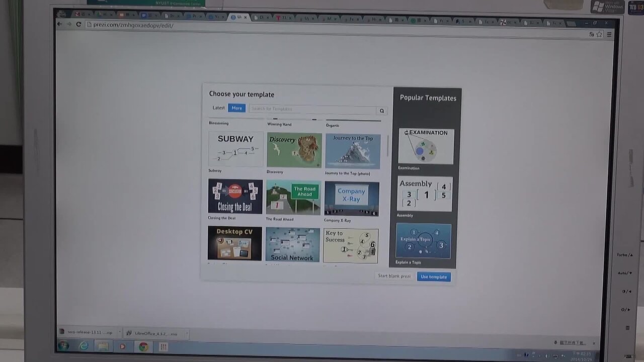This screenshot has width=644, height=362.
Task: Bookmark this page with the star icon
Action: [599, 34]
